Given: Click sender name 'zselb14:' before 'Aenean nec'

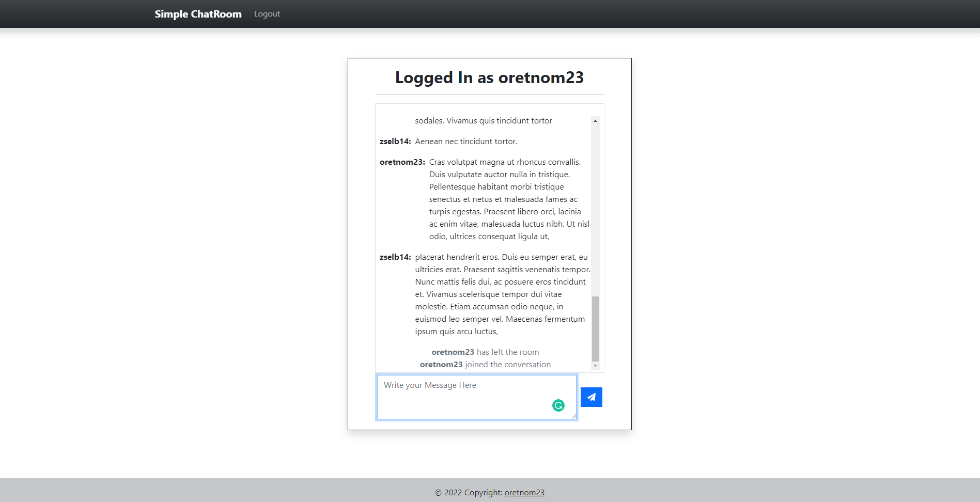Looking at the screenshot, I should tap(395, 142).
